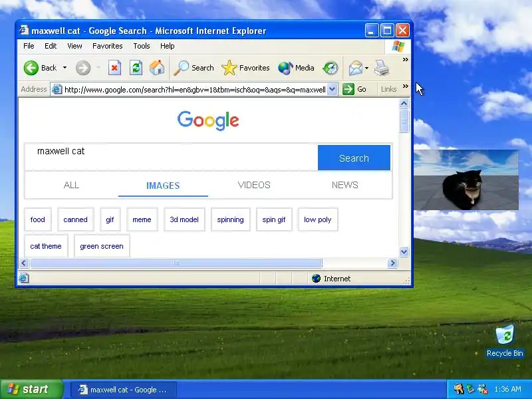
Task: Click the horizontal scrollbar left arrow
Action: [x=24, y=263]
